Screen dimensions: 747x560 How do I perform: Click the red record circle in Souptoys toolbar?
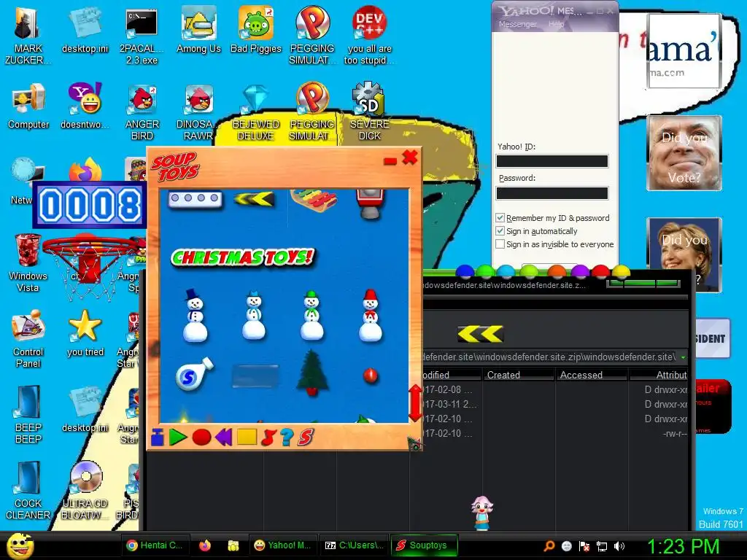click(x=201, y=437)
